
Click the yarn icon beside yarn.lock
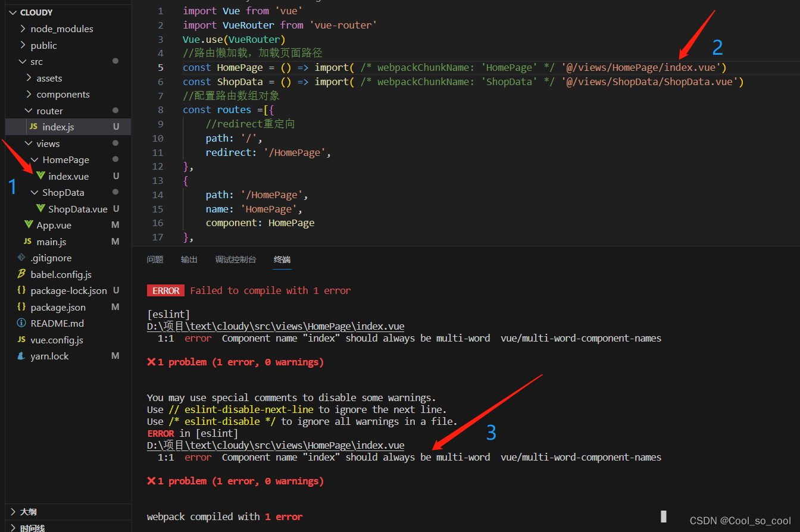[21, 356]
